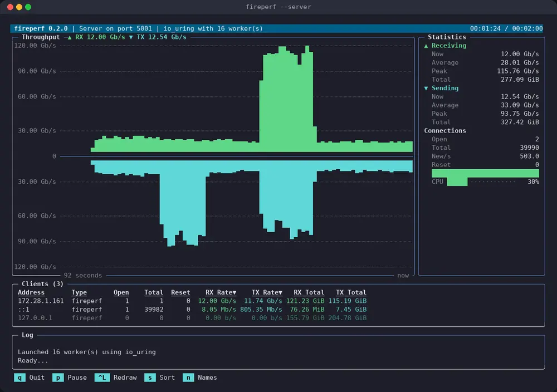Screen dimensions: 557x392
Task: Click the 805.35 Mb/s TX rate cell
Action: point(261,309)
